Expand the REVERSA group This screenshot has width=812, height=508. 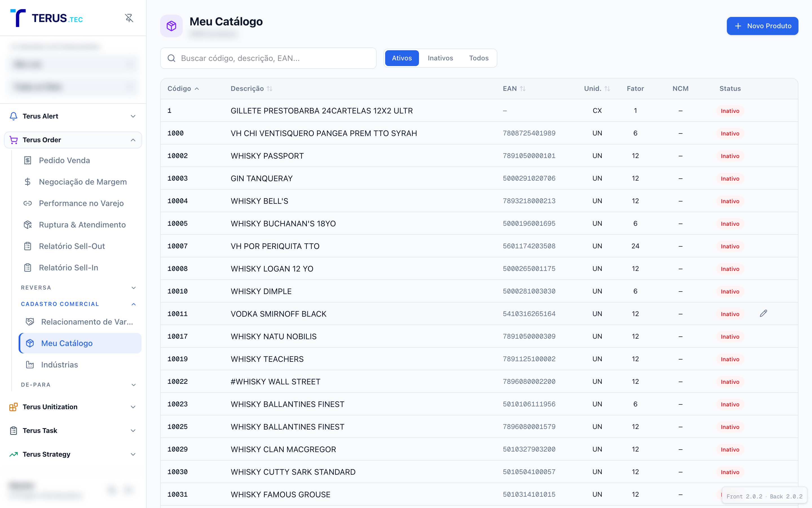(x=134, y=288)
